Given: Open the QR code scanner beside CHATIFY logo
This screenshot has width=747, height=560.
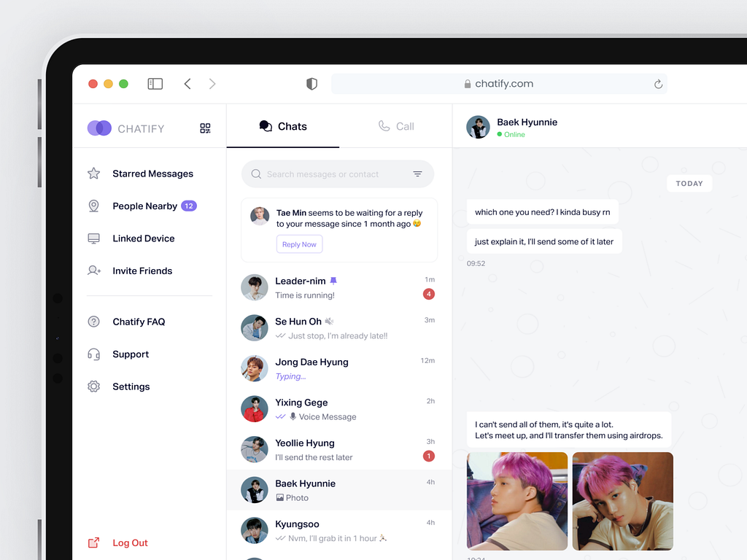Looking at the screenshot, I should (x=205, y=128).
